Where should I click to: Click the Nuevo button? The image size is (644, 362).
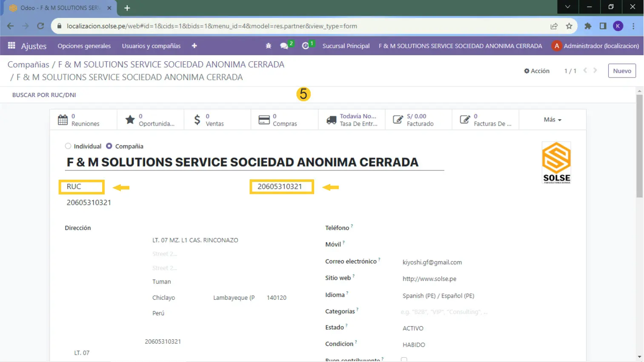[622, 71]
